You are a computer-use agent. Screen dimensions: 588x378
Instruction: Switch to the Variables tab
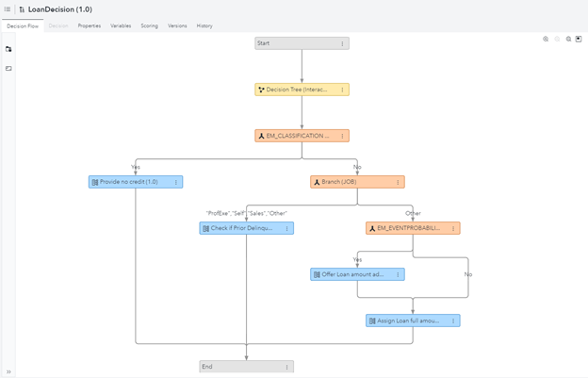tap(121, 25)
